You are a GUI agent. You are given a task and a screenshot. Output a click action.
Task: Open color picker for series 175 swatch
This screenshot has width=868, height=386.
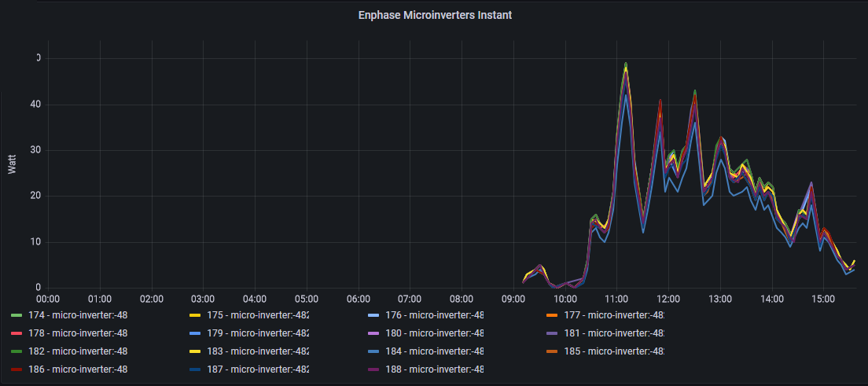[195, 316]
